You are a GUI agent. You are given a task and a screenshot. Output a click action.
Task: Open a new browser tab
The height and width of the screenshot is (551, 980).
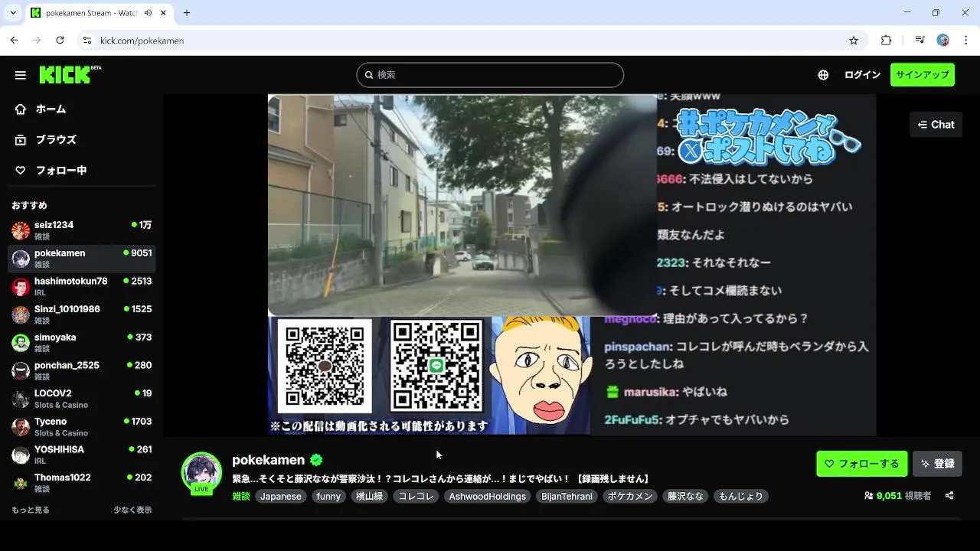coord(187,13)
